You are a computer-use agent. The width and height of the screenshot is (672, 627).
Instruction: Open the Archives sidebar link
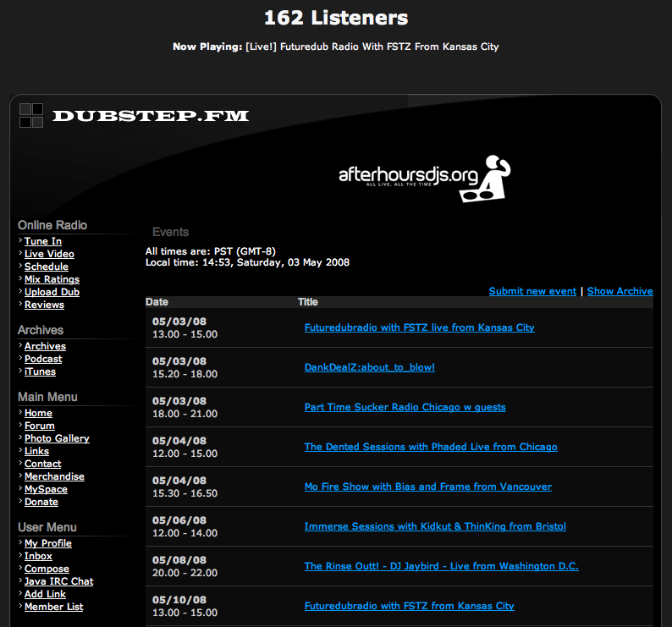pyautogui.click(x=45, y=346)
